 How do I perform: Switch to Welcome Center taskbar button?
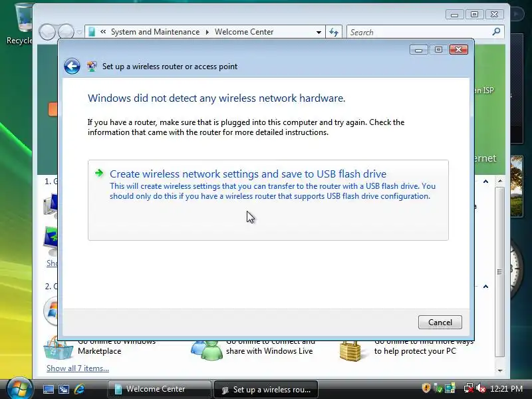click(159, 389)
